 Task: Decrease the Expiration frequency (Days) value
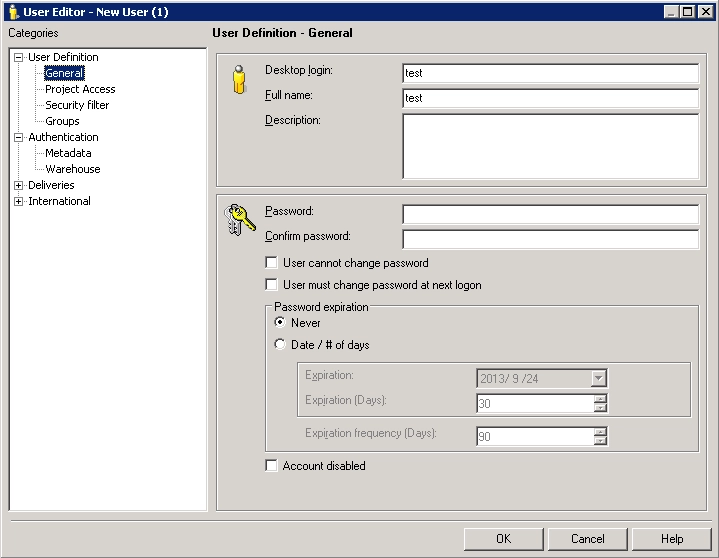pyautogui.click(x=600, y=441)
